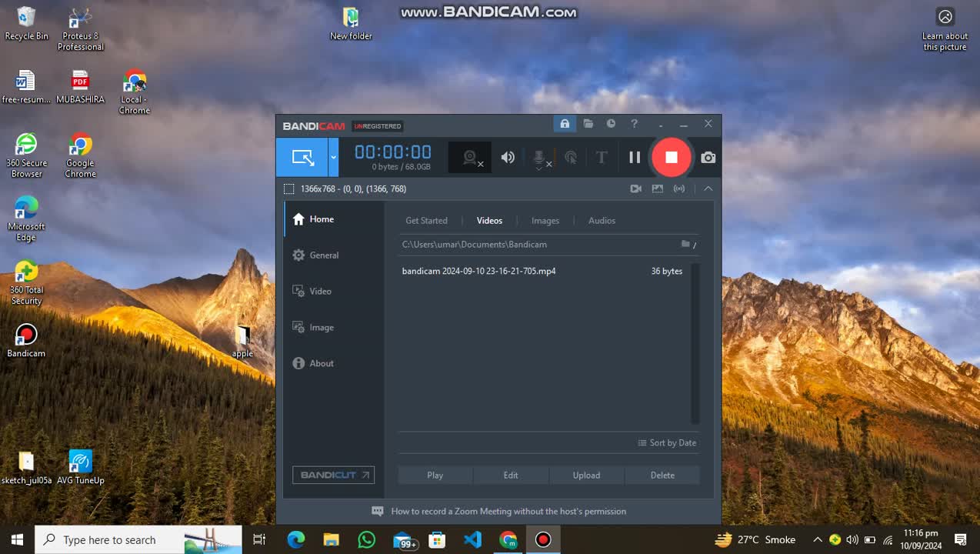Select the Local - Chrome desktop shortcut
The height and width of the screenshot is (554, 980).
tap(135, 92)
